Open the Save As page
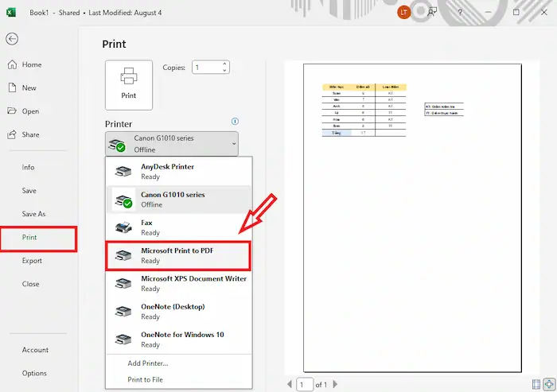The width and height of the screenshot is (557, 392). [x=33, y=214]
